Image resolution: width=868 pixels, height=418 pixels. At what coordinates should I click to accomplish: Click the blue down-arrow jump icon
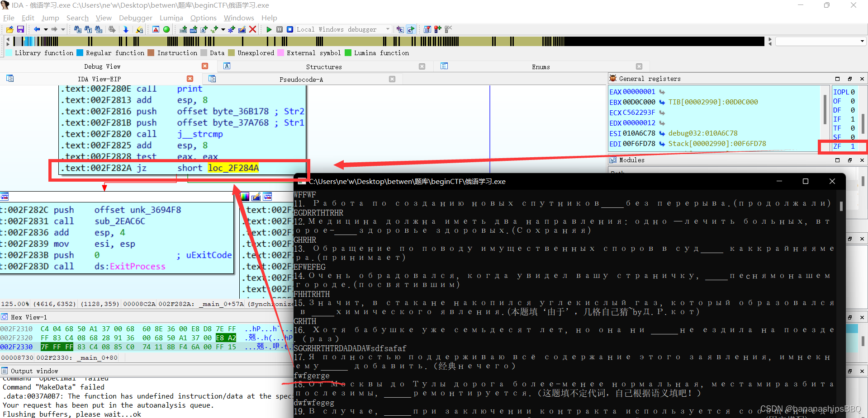point(126,29)
